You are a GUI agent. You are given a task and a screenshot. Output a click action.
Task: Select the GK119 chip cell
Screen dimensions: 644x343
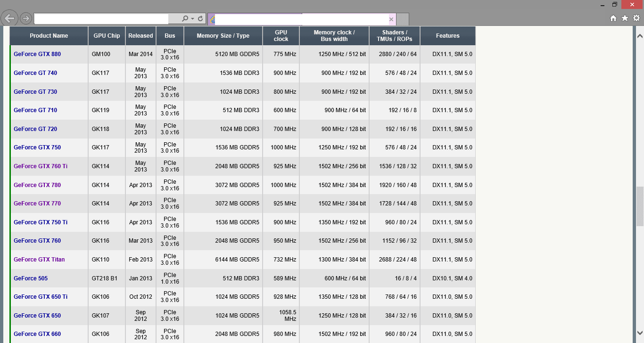[107, 110]
